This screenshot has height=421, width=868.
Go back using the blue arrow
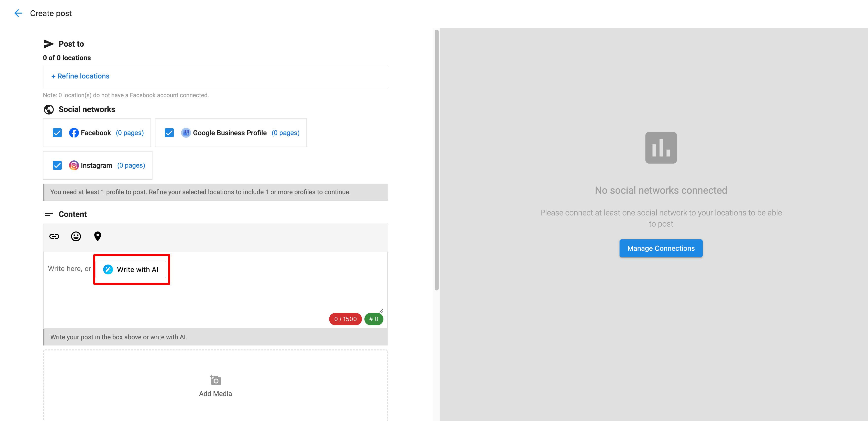coord(18,13)
